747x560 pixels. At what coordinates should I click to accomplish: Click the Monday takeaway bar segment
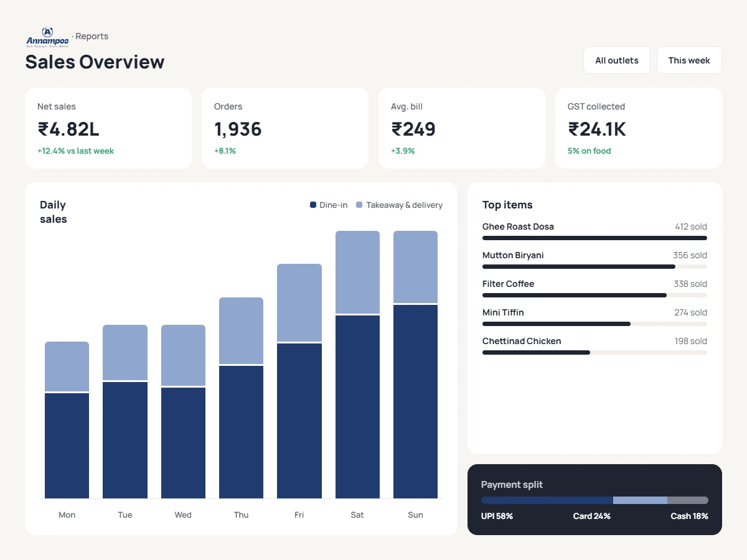tap(67, 366)
